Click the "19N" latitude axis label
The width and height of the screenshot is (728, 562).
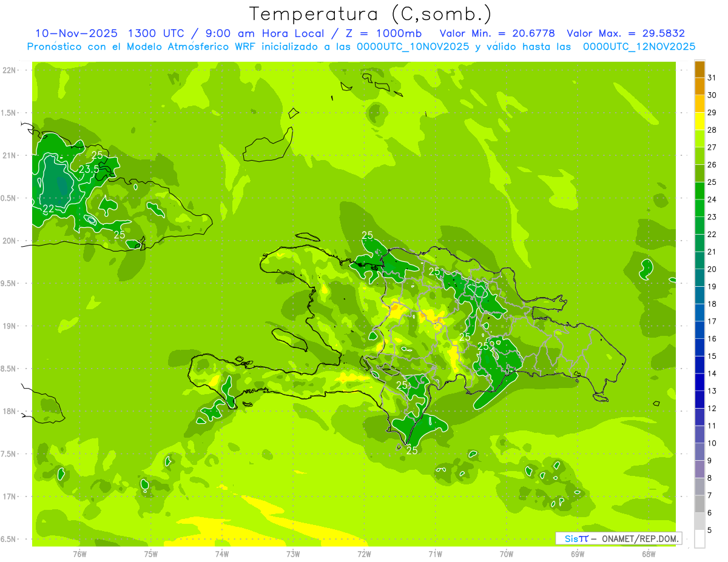(x=10, y=326)
